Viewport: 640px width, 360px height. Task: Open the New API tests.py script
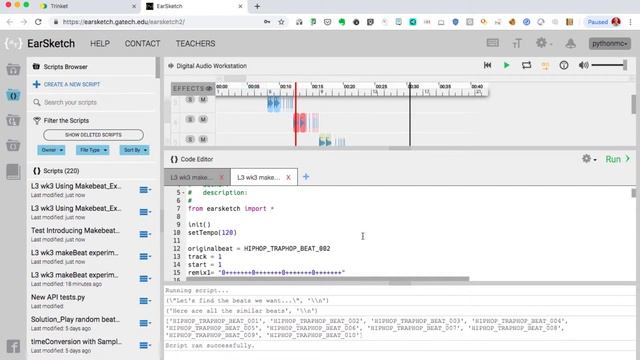click(x=58, y=297)
